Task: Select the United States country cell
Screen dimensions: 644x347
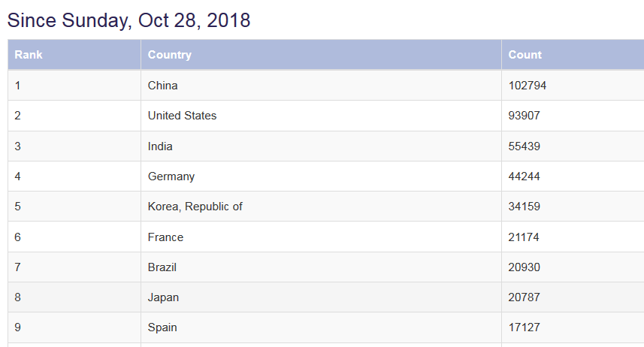Action: tap(321, 116)
